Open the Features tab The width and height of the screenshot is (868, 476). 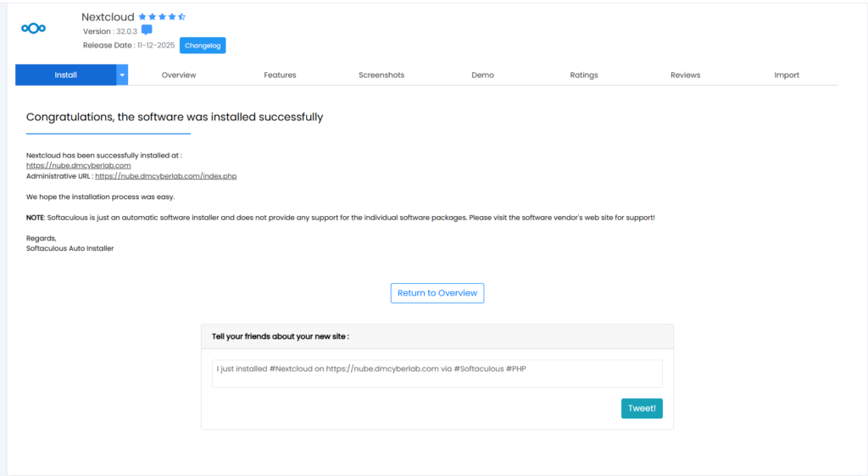[280, 75]
